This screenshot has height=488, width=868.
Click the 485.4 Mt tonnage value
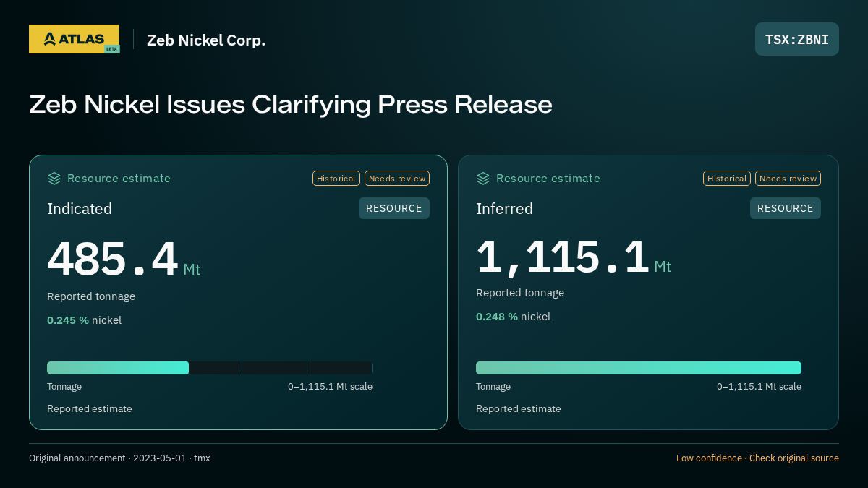[x=124, y=260]
